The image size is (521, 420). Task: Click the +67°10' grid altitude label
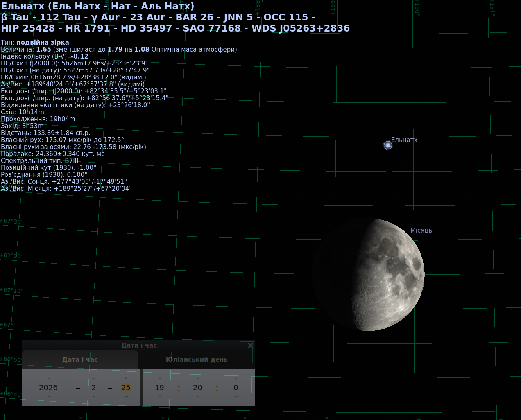click(x=11, y=291)
